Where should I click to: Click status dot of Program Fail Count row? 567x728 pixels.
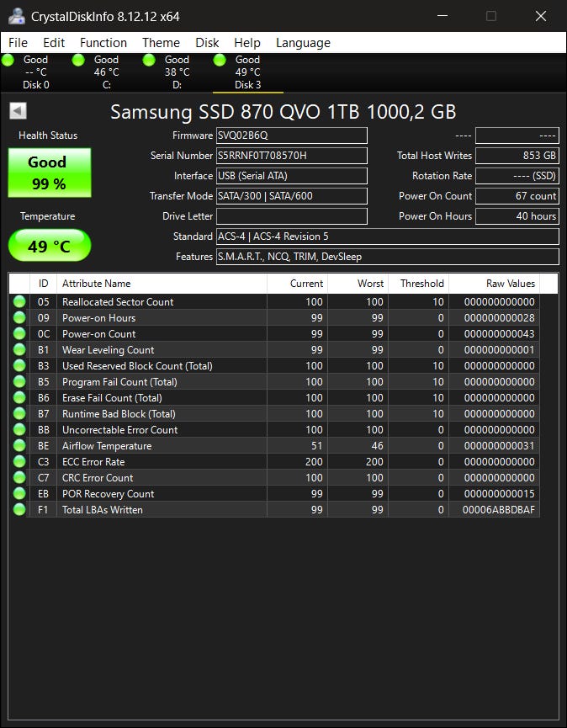19,381
